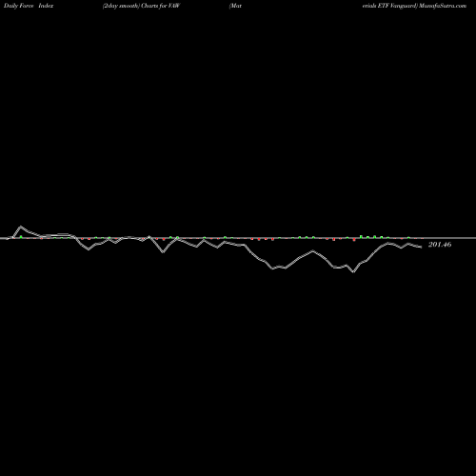Click the 'Daily Force Index' title text

[x=29, y=6]
